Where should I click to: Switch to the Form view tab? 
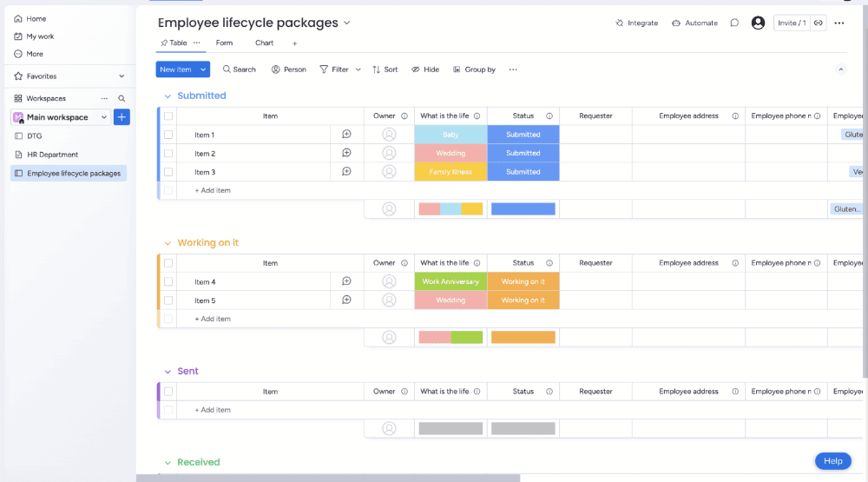pyautogui.click(x=224, y=43)
